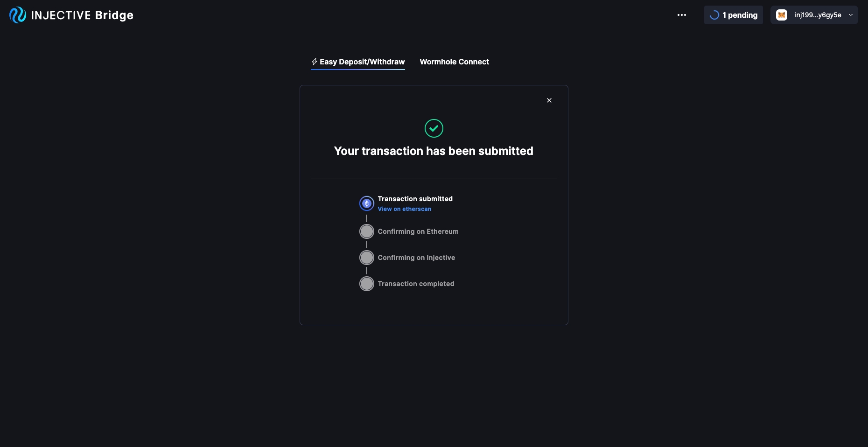Open the View on etherscan link
This screenshot has height=447, width=868.
pyautogui.click(x=405, y=209)
